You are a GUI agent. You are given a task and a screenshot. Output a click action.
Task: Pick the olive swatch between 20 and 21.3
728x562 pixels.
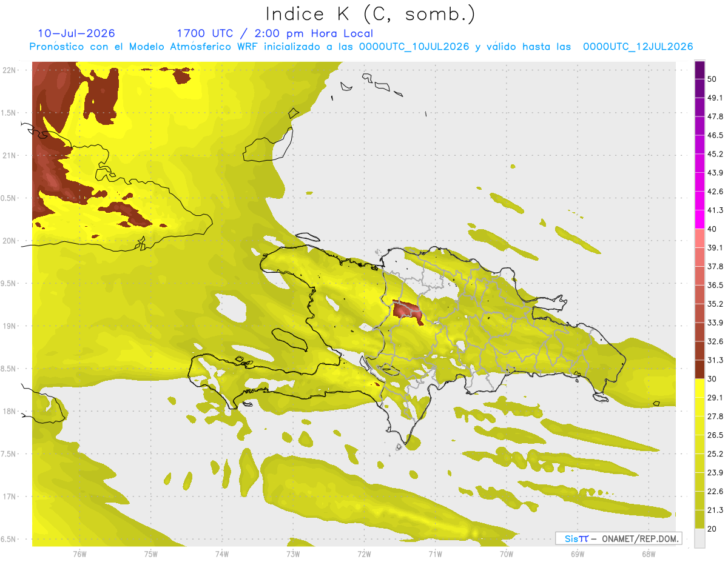click(x=699, y=518)
